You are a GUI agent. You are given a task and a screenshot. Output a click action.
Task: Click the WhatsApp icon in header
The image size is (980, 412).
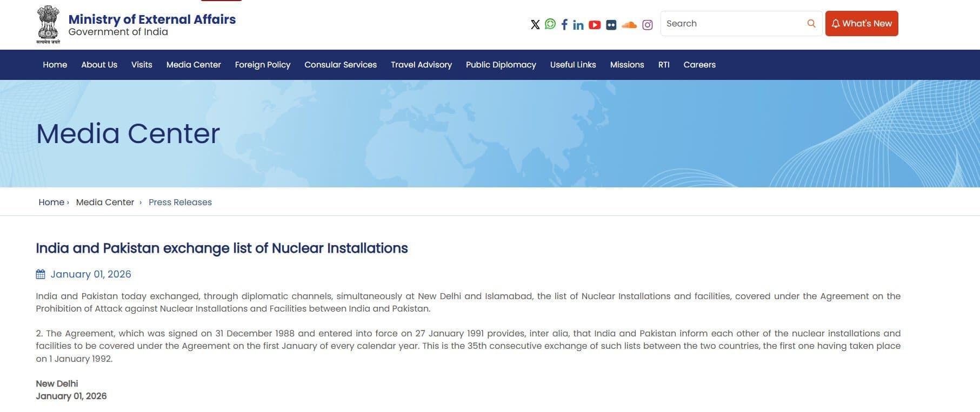[550, 24]
